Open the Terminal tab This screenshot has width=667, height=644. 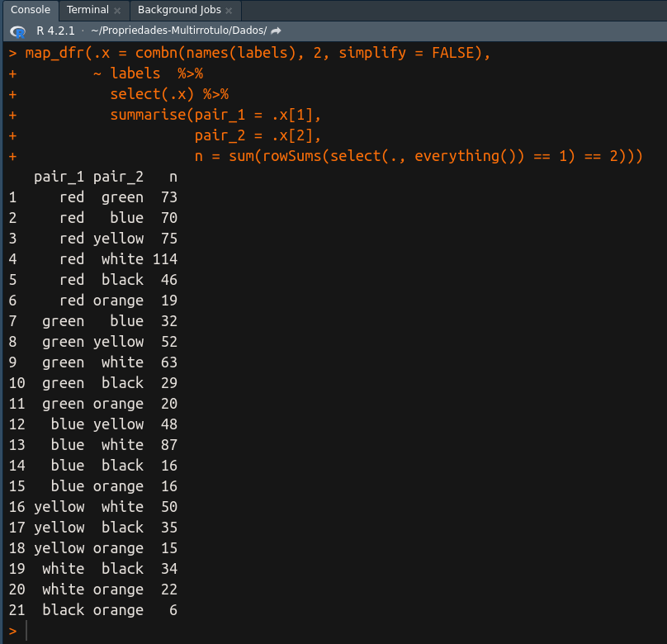(88, 10)
